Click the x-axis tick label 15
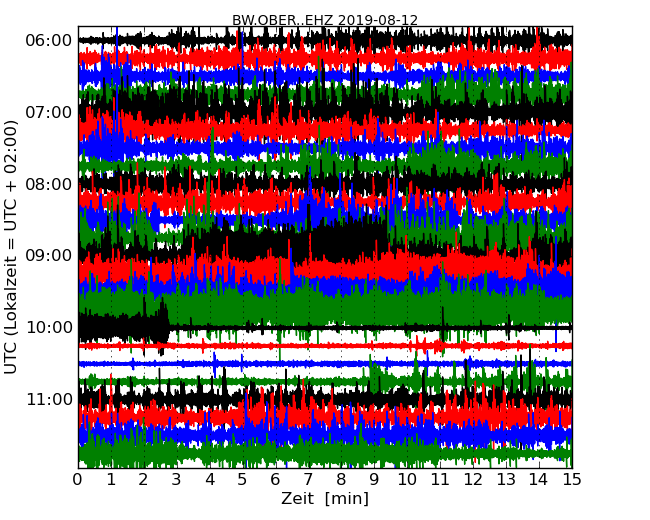Viewport: 650px width, 520px height. [572, 480]
